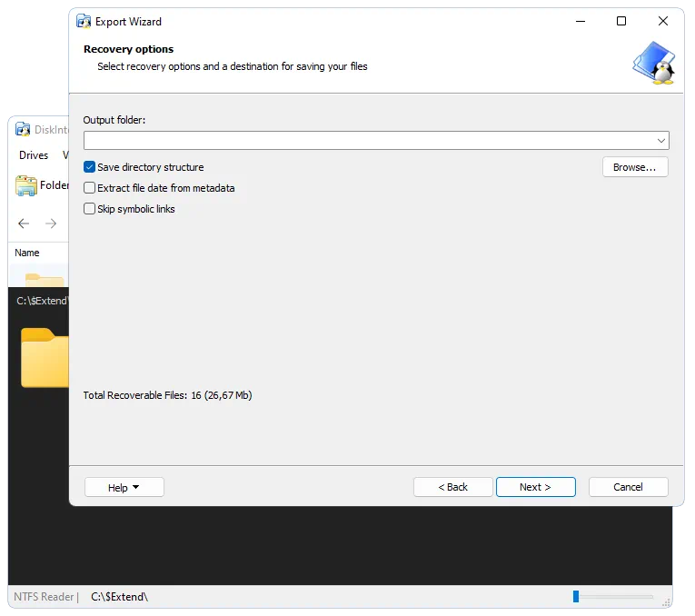695x616 pixels.
Task: Proceed with the Next > button
Action: (535, 487)
